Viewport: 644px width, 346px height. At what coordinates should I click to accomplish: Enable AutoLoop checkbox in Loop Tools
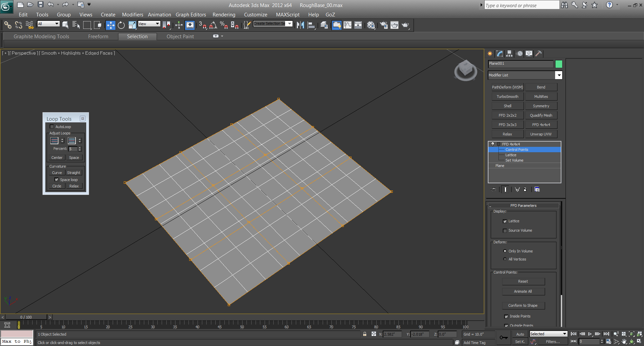(52, 127)
